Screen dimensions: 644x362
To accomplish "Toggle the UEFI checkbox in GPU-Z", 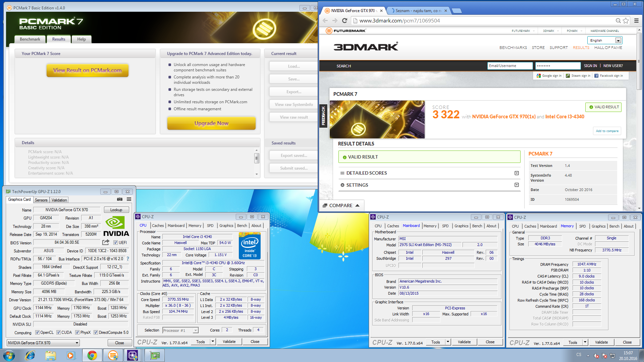I will (115, 242).
